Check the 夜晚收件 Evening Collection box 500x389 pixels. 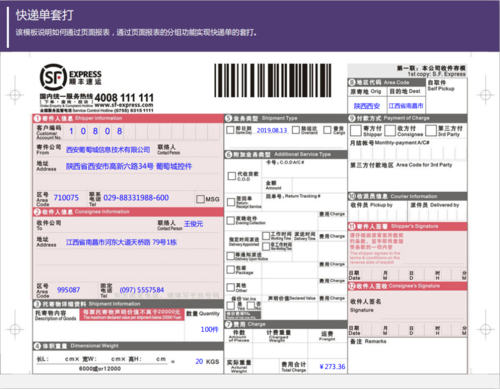tap(230, 220)
